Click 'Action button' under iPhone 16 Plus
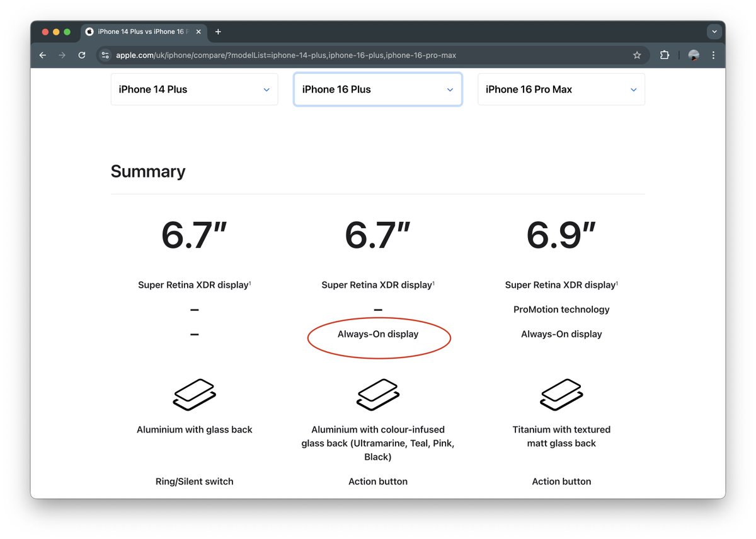Image resolution: width=756 pixels, height=539 pixels. coord(378,482)
